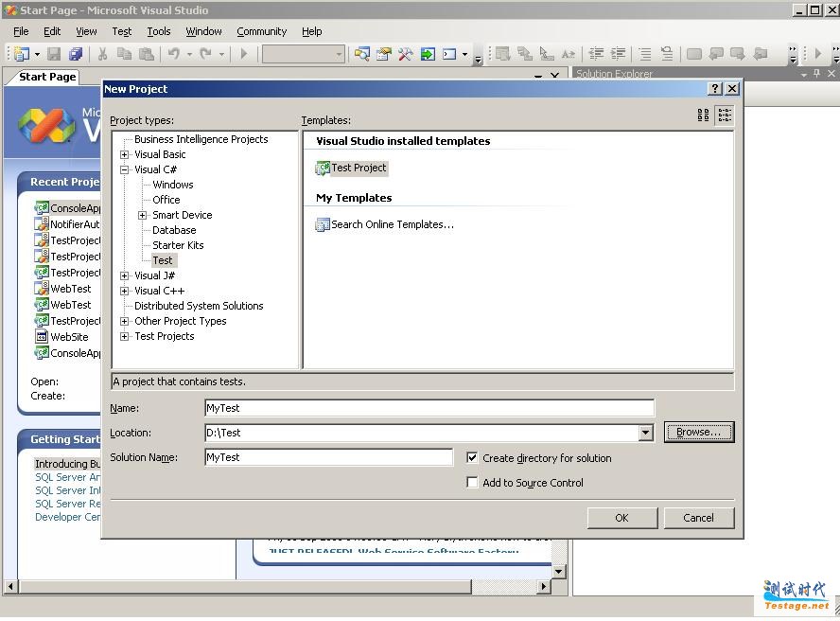Uncheck Create directory for solution

473,458
